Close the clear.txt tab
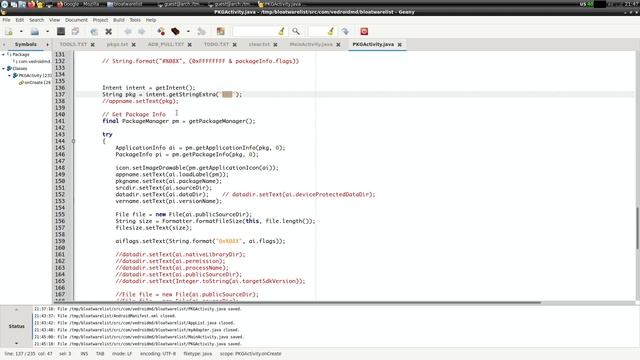Screen dimensions: 640x360 [275, 44]
